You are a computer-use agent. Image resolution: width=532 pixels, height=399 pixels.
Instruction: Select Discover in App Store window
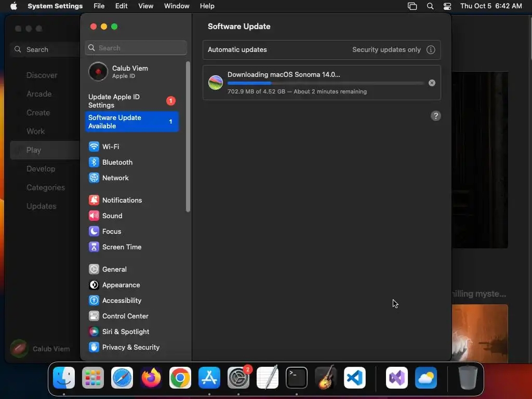(x=42, y=75)
